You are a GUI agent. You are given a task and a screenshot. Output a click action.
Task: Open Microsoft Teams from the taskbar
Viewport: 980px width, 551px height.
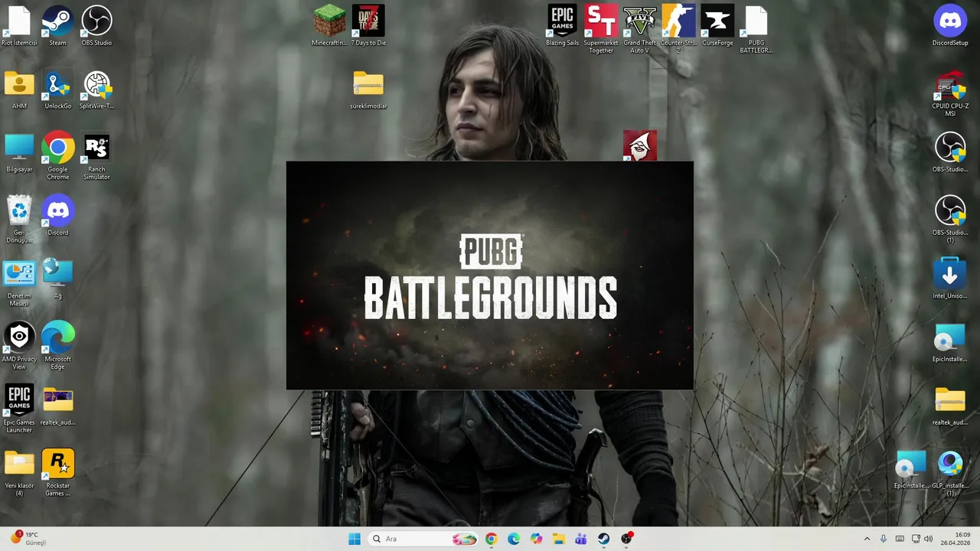tap(581, 539)
